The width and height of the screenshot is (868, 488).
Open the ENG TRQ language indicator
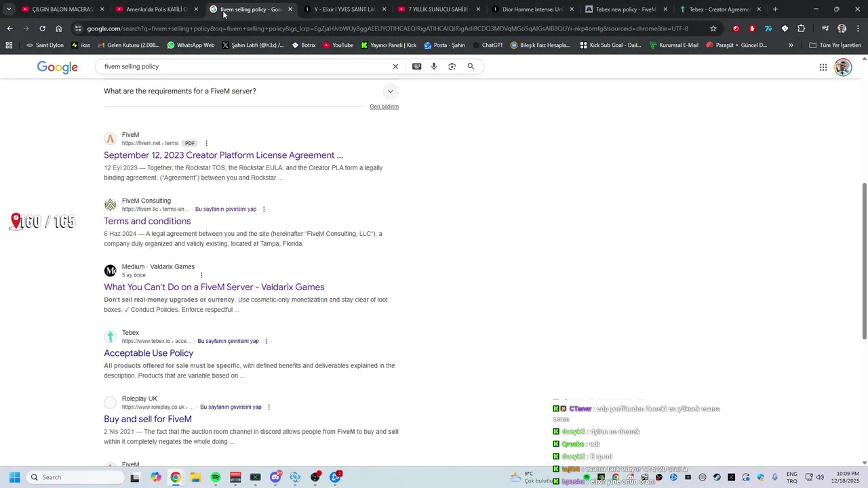(792, 477)
